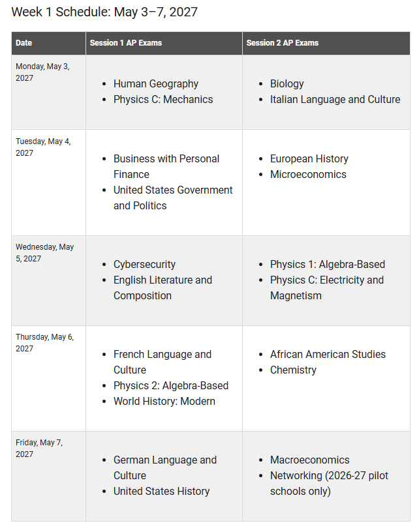Click the Week 1 Schedule heading
Screen dimensions: 419x532
coord(104,12)
